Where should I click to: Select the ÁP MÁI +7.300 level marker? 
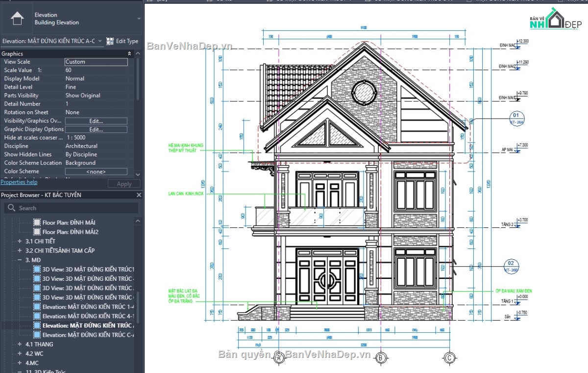point(514,148)
